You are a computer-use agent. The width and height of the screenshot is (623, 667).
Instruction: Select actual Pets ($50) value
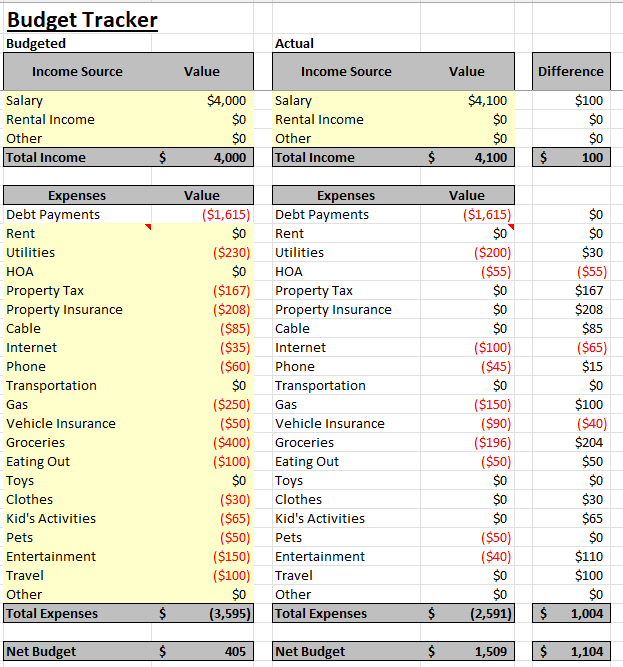coord(496,538)
